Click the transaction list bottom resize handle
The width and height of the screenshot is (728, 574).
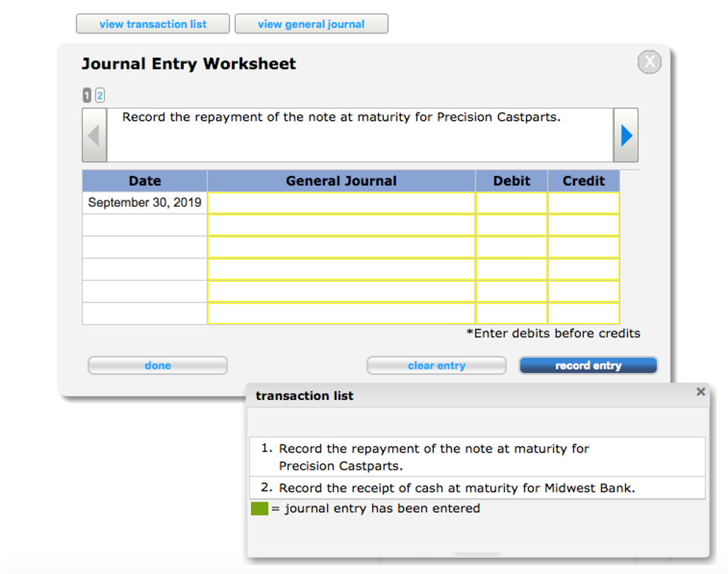click(x=478, y=554)
